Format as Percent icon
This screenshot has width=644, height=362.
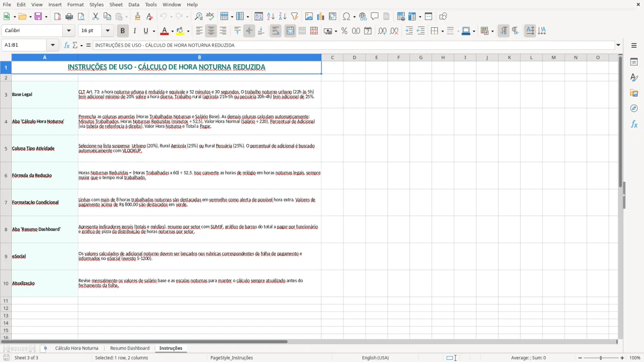coord(344,31)
